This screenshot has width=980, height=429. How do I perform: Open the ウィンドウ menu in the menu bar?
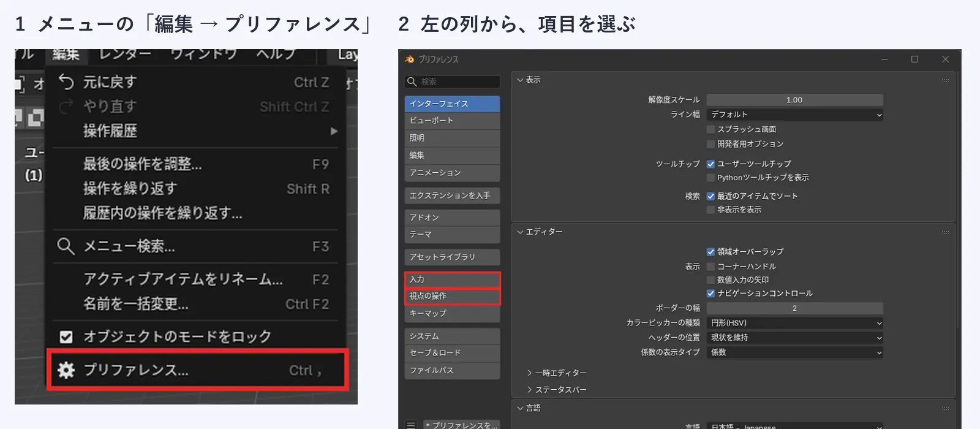tap(204, 55)
